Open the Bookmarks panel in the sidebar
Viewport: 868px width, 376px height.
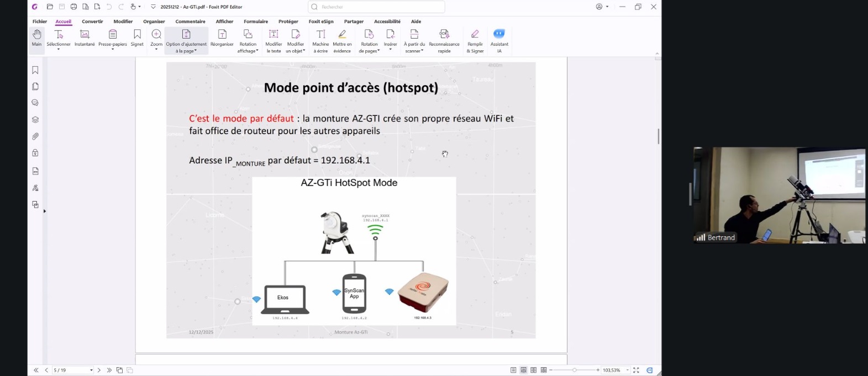coord(35,70)
